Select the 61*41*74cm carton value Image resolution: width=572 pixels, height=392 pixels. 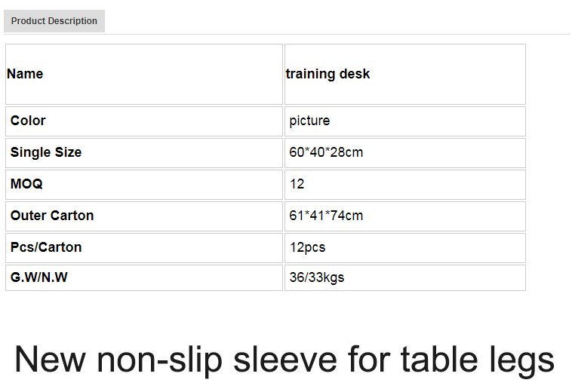pyautogui.click(x=326, y=216)
